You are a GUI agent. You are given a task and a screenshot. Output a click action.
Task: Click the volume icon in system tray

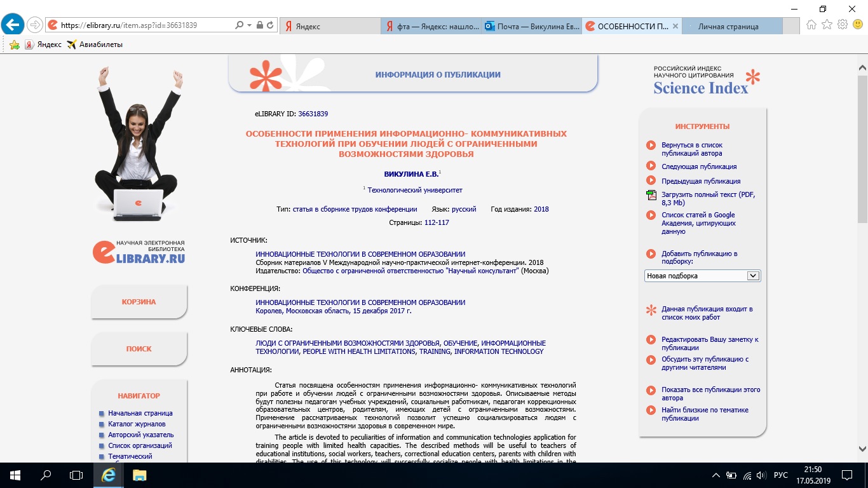point(762,475)
